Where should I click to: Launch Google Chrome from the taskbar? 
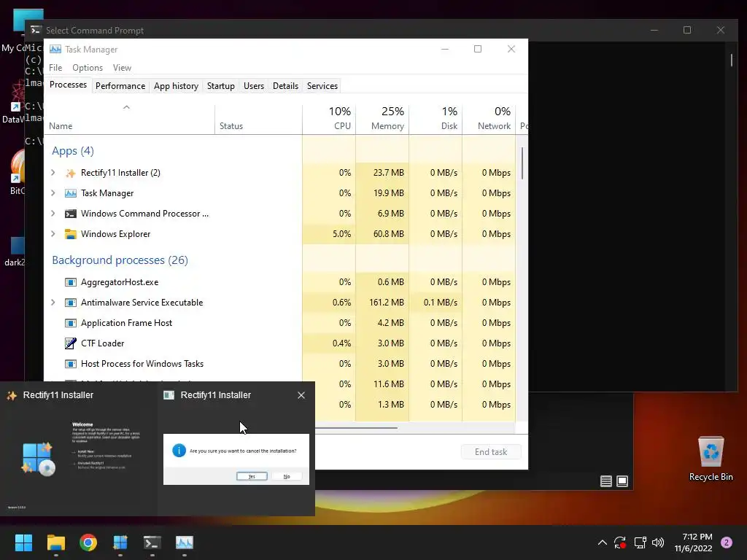[88, 542]
